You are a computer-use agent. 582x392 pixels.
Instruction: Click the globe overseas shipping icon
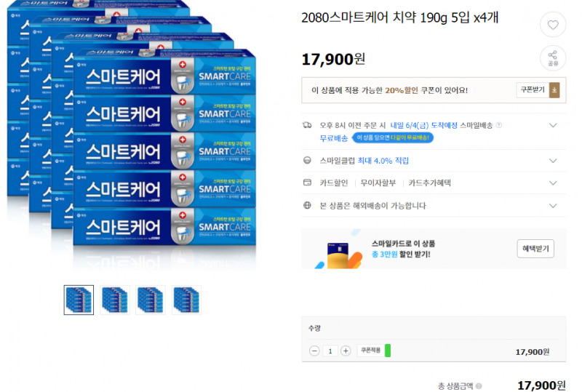coord(307,205)
